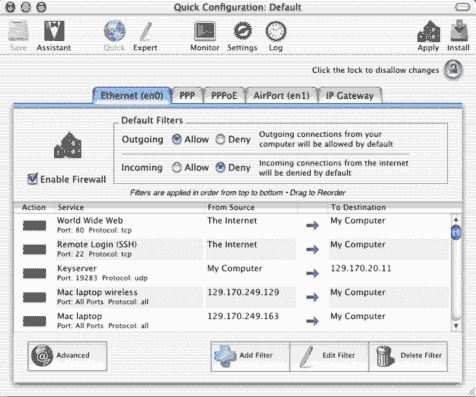
Task: Click the Port: 22 Protocol: tcp text
Action: 94,254
